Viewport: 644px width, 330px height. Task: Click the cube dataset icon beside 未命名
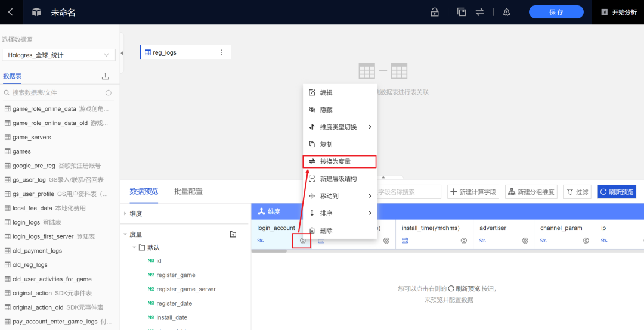[x=36, y=13]
